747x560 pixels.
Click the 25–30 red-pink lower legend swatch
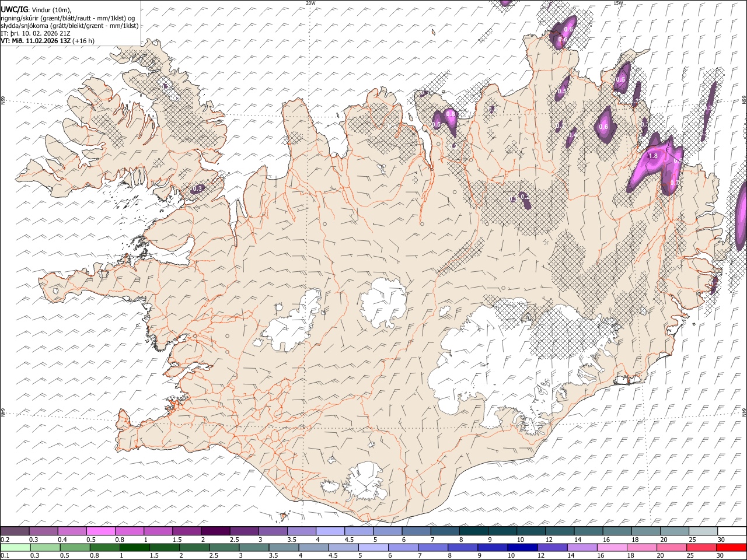(701, 547)
